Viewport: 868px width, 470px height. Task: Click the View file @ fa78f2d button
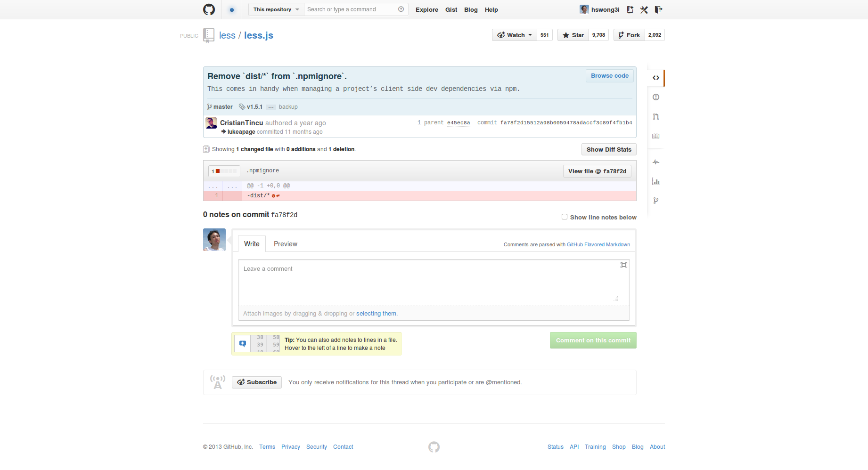click(597, 171)
